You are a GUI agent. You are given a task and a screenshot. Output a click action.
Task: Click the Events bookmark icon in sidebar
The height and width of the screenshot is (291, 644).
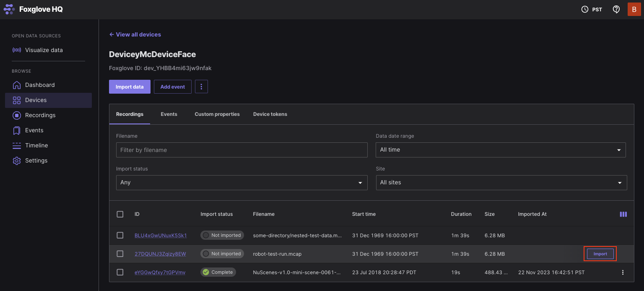click(x=17, y=130)
